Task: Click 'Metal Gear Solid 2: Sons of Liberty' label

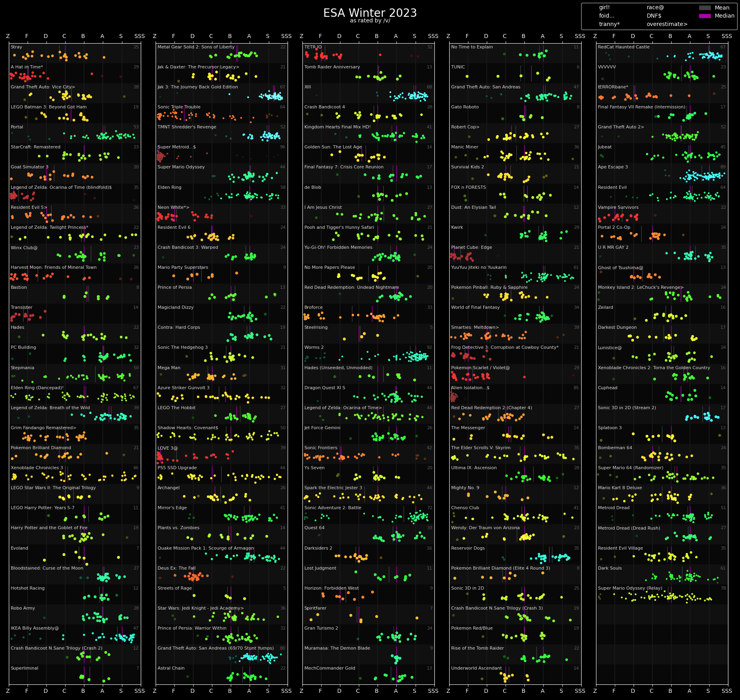Action: click(196, 47)
